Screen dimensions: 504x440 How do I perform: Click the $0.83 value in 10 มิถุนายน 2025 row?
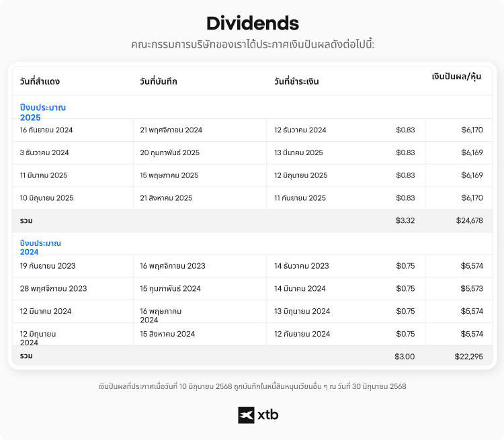[x=405, y=198]
